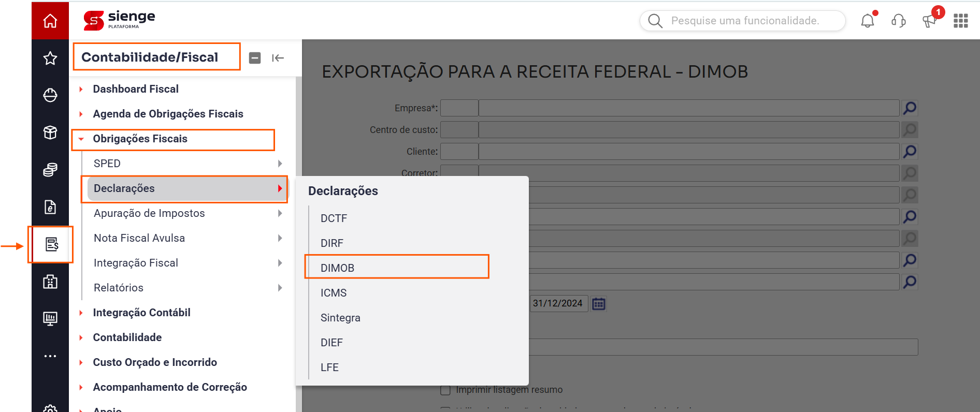The image size is (980, 412).
Task: Open the headset support icon
Action: click(899, 21)
